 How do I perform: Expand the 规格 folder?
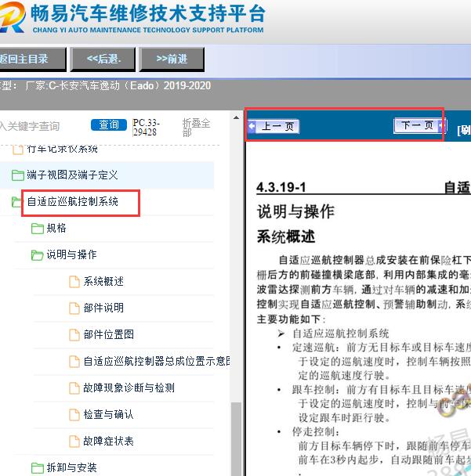coord(56,228)
